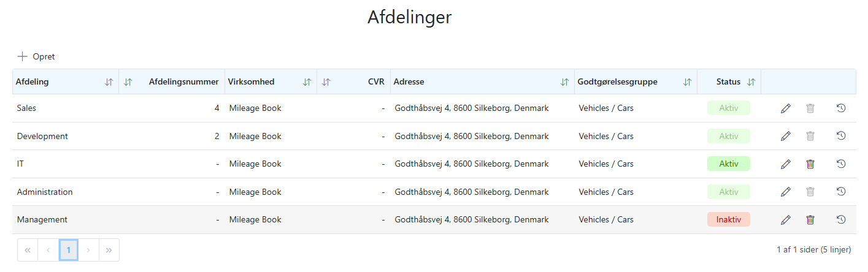The width and height of the screenshot is (868, 272).
Task: Open history for the Administration row
Action: [841, 192]
